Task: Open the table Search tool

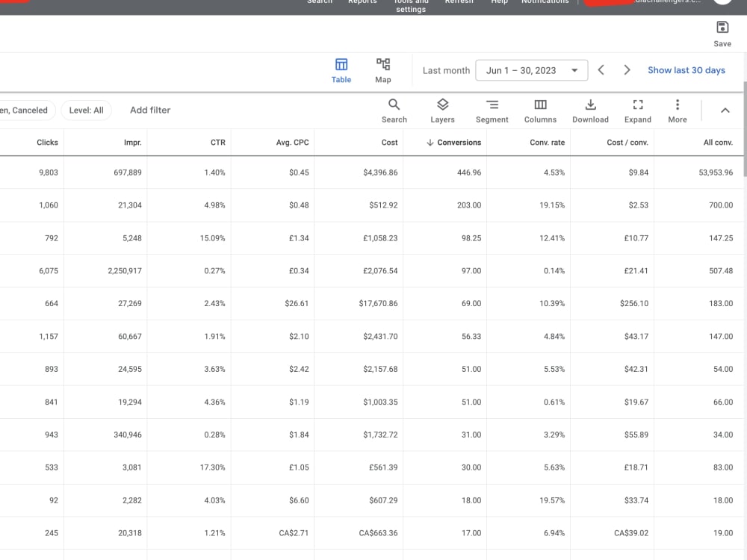Action: tap(394, 111)
